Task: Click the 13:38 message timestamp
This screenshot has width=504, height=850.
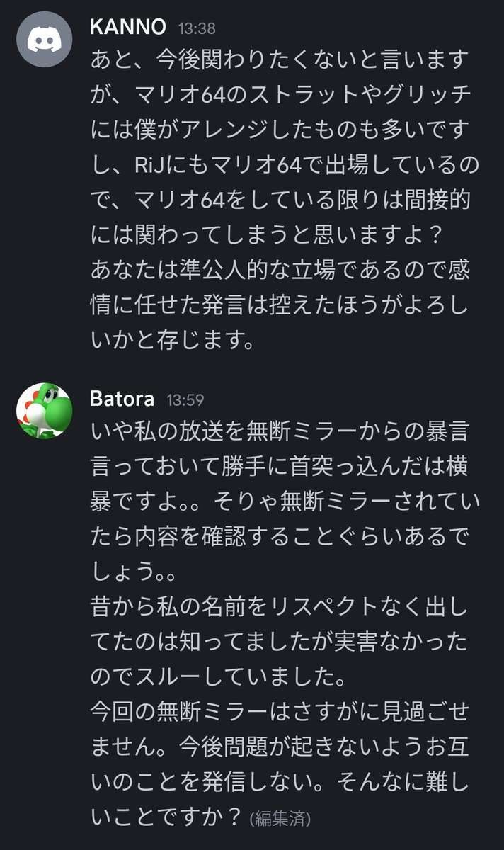Action: tap(197, 29)
